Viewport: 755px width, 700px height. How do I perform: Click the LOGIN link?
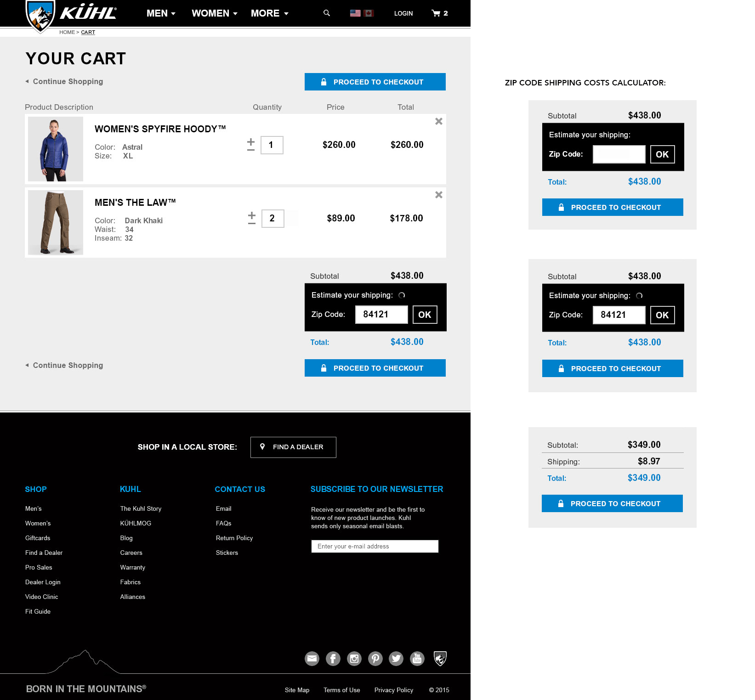(x=403, y=13)
